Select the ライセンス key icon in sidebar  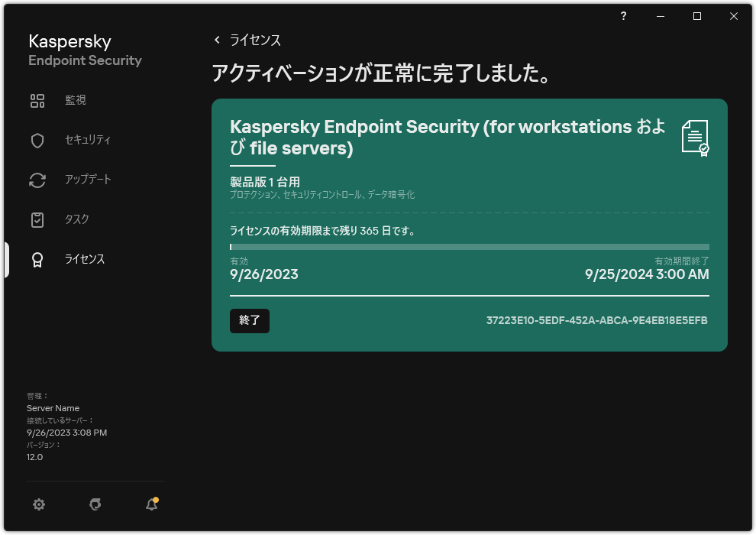37,259
